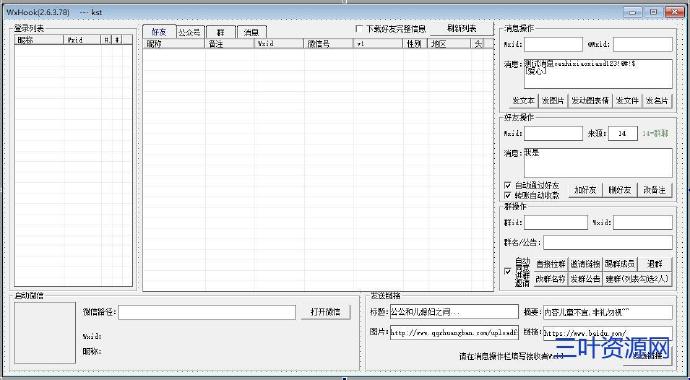
Task: Click 建群(列表勾选2人) button
Action: [x=637, y=279]
